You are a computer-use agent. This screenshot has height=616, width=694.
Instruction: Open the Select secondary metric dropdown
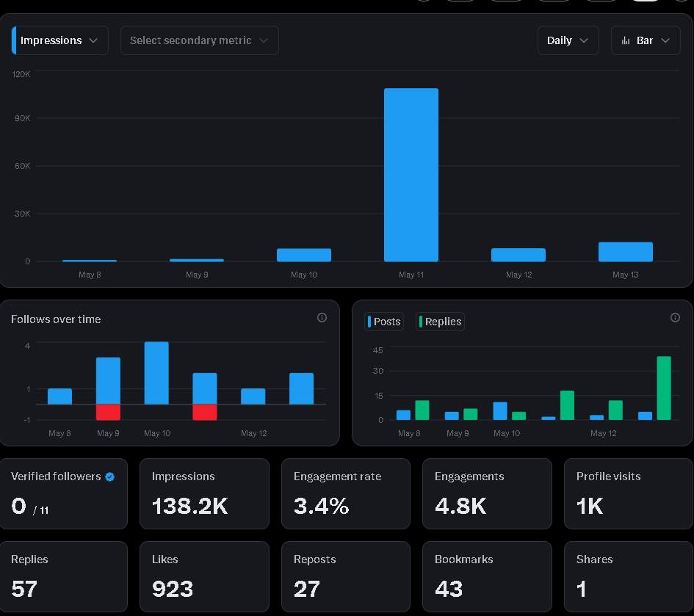pyautogui.click(x=200, y=40)
